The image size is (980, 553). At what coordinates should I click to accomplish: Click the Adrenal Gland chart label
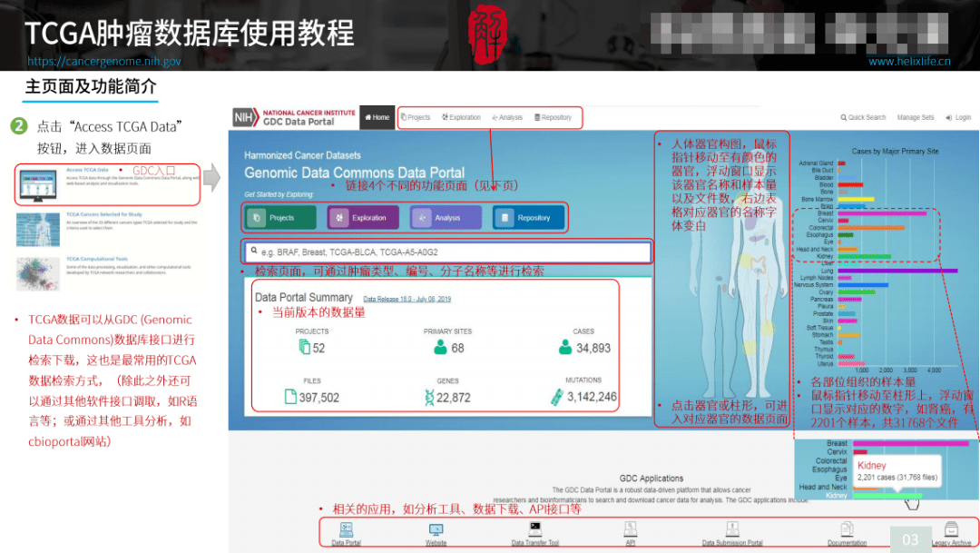point(816,163)
